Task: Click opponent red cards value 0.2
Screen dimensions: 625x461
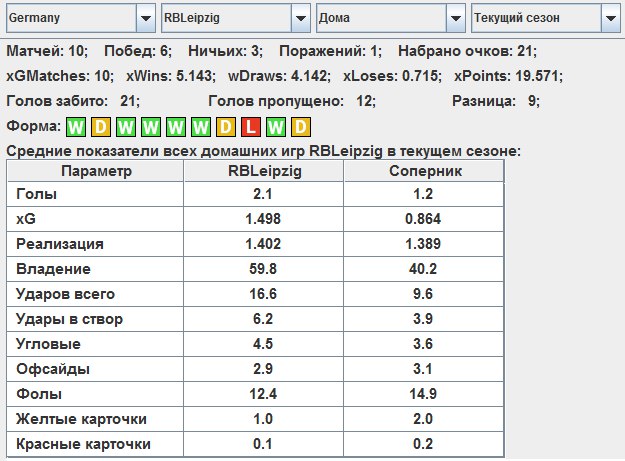Action: click(423, 444)
